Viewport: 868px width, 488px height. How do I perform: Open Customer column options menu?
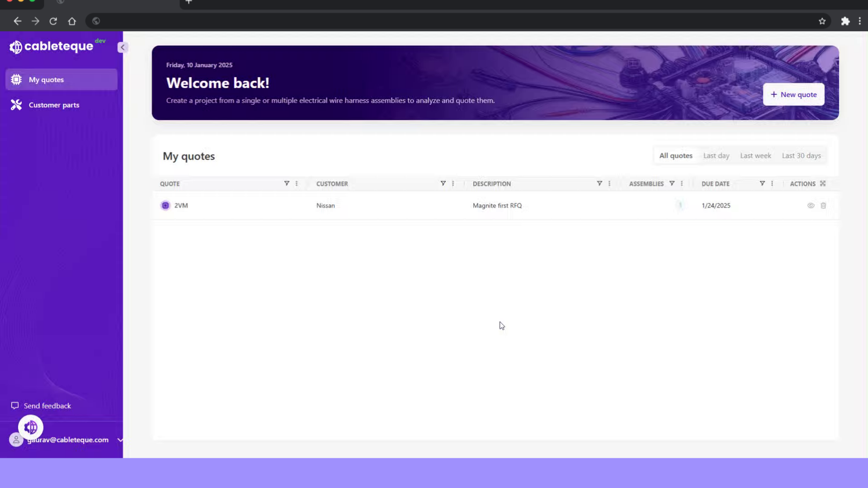pos(453,183)
